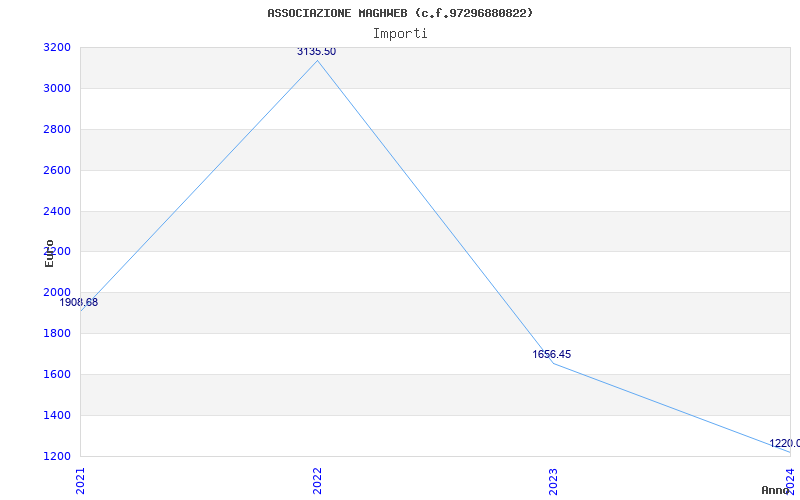Click the 2600 y-axis value
The image size is (800, 500).
click(x=57, y=170)
